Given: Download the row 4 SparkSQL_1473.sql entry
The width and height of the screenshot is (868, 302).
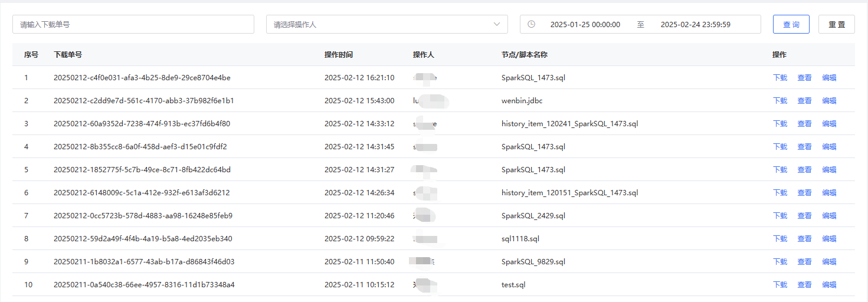Looking at the screenshot, I should coord(780,147).
